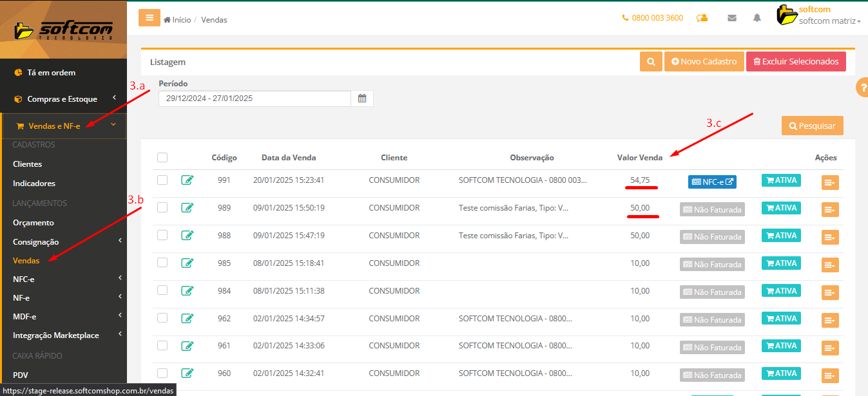Check the select-all checkbox in table header

tap(162, 158)
